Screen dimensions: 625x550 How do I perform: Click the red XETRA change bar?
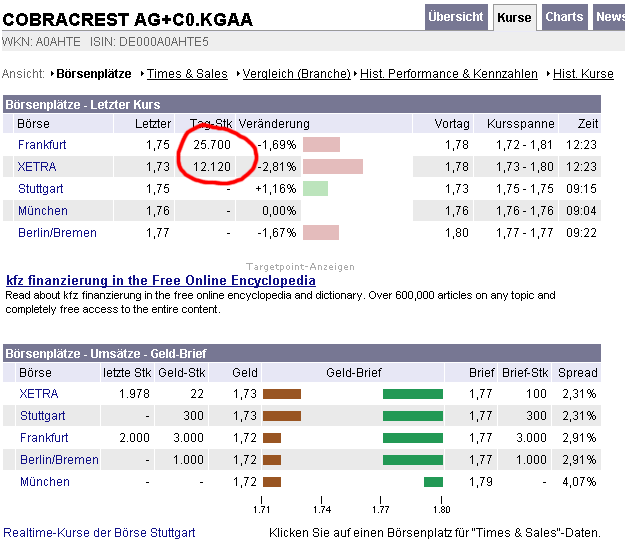coord(333,167)
